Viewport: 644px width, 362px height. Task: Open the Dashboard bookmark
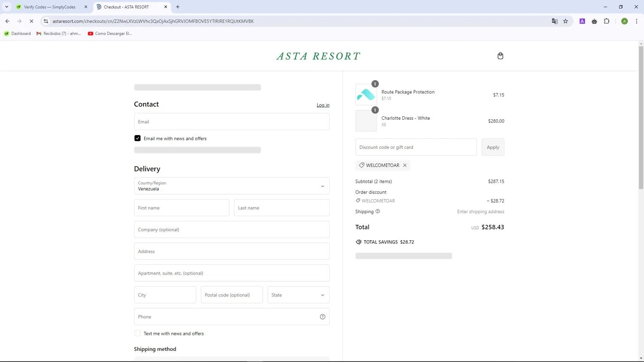(18, 33)
